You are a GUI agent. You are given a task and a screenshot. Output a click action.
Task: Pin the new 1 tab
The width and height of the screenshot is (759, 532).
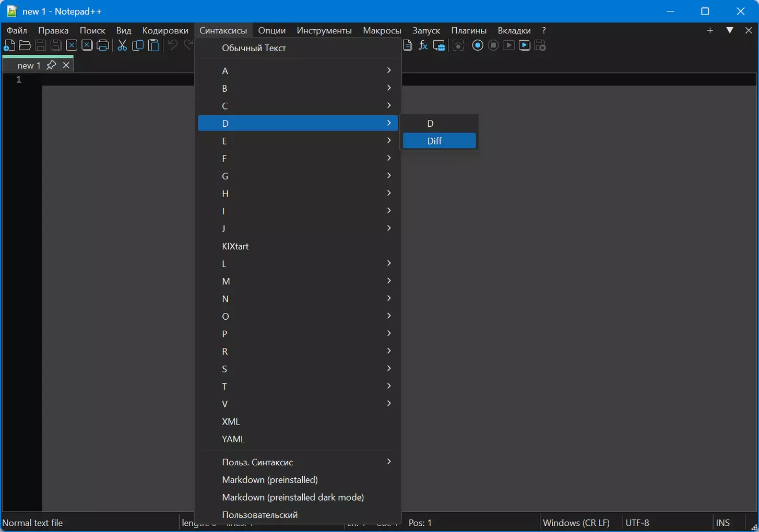[51, 65]
